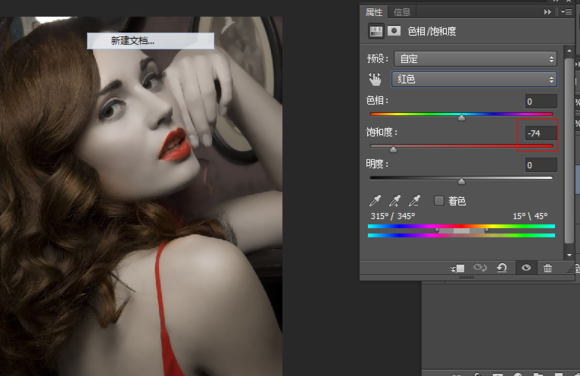580x376 pixels.
Task: Select the eyedropper tool
Action: (375, 201)
